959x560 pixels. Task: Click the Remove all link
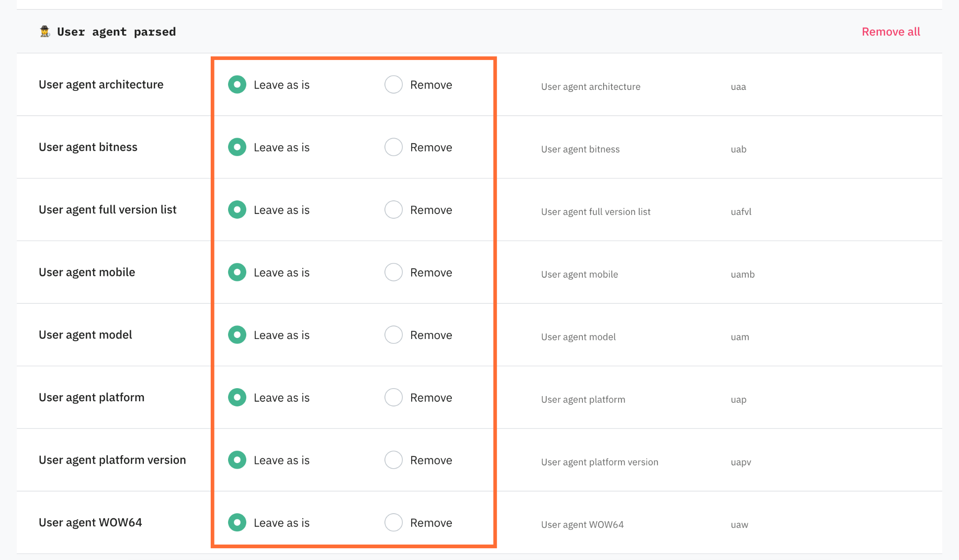coord(891,31)
